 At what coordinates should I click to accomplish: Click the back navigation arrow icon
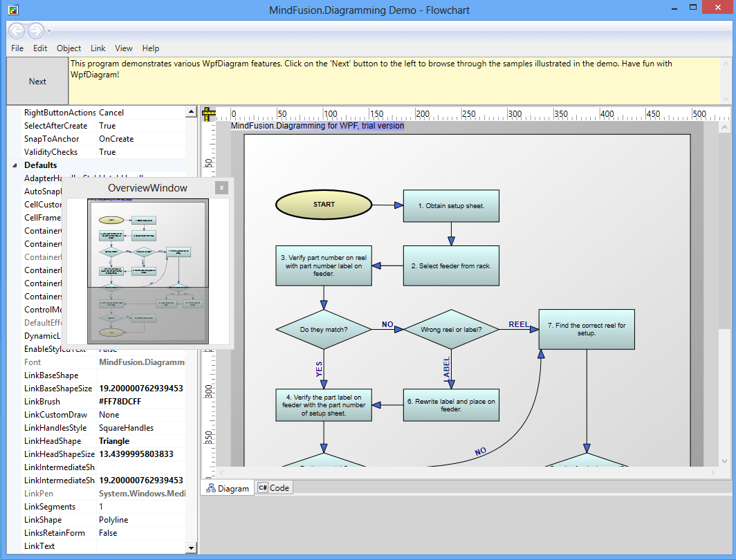click(15, 30)
